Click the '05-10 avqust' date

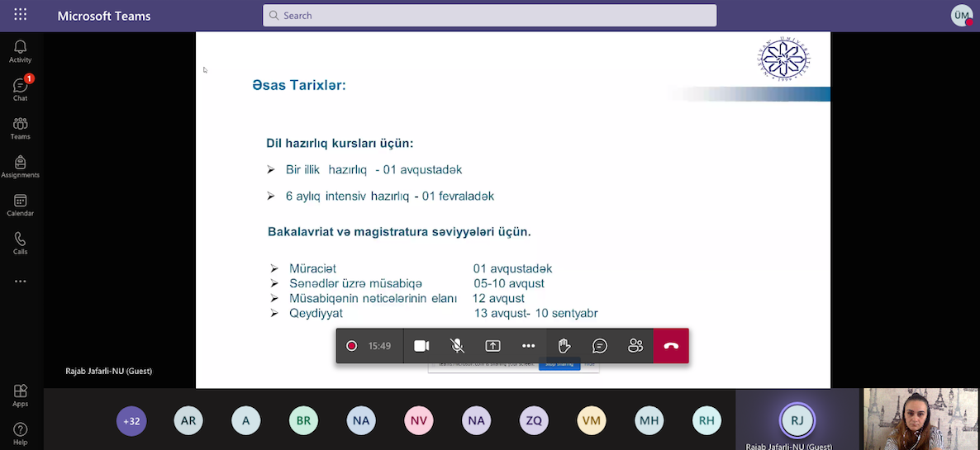tap(509, 283)
